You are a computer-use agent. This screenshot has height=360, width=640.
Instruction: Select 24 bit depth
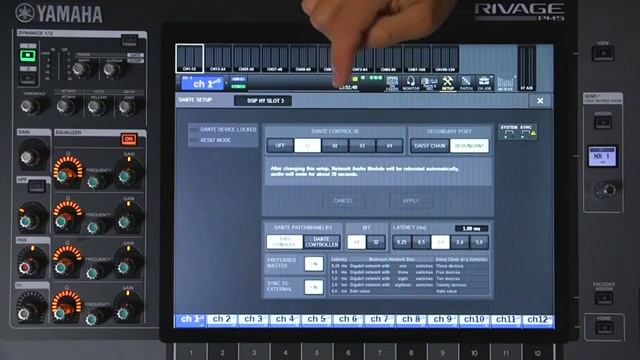[x=356, y=242]
